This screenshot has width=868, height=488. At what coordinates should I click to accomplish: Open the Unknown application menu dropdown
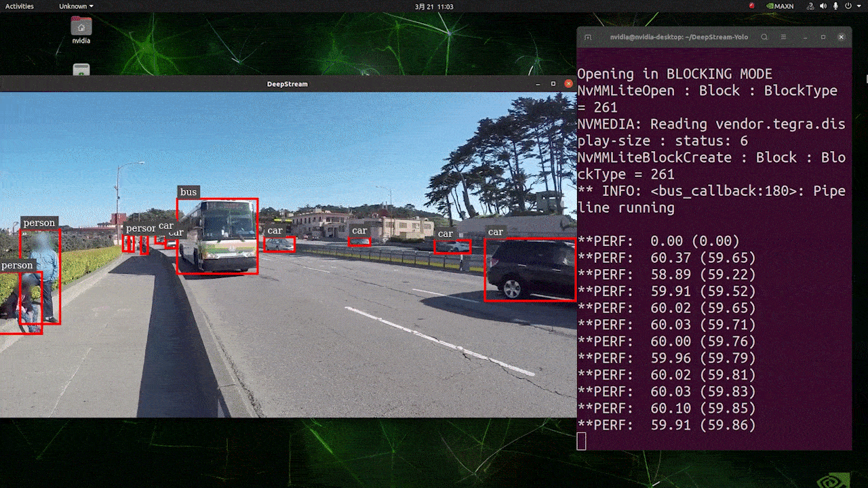click(76, 6)
